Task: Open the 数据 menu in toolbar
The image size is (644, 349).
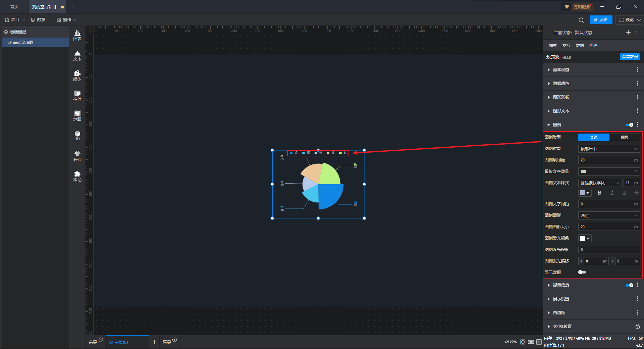Action: coord(41,20)
